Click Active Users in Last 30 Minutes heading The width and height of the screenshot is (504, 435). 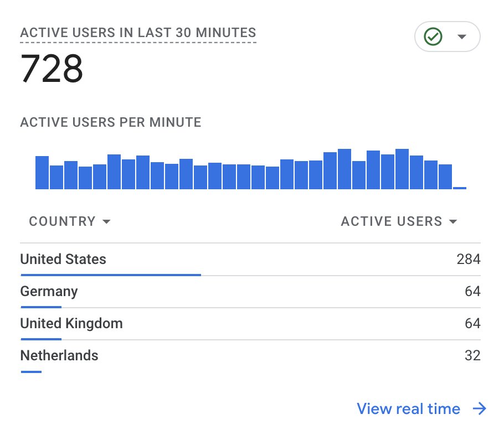[x=138, y=33]
